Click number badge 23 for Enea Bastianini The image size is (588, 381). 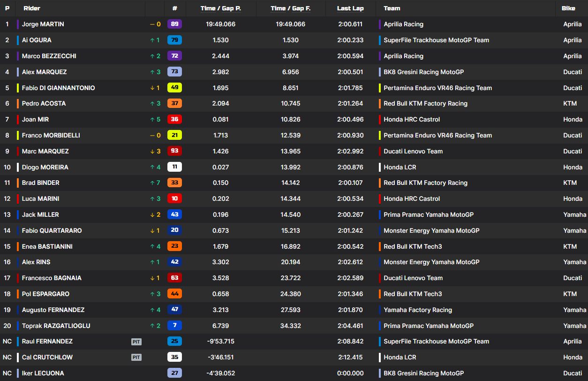(174, 246)
